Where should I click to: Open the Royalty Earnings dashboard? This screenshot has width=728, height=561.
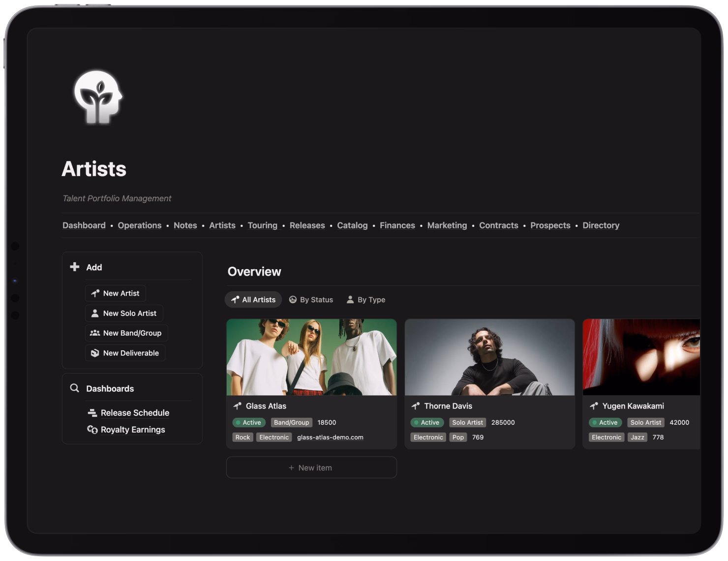pyautogui.click(x=133, y=430)
